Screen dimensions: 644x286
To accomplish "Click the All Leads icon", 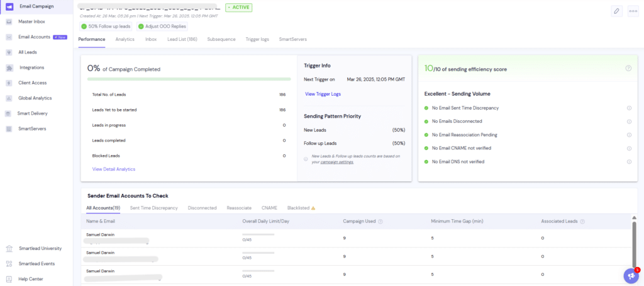I will click(x=9, y=52).
